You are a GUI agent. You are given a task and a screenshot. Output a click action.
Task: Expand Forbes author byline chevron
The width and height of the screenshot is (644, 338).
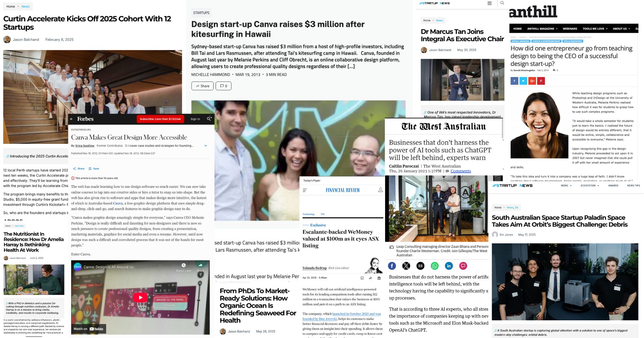pyautogui.click(x=206, y=146)
